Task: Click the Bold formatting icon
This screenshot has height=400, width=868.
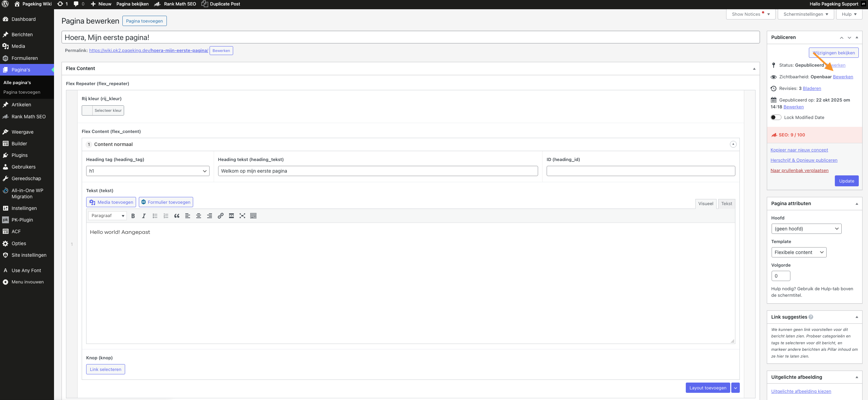Action: click(x=133, y=216)
